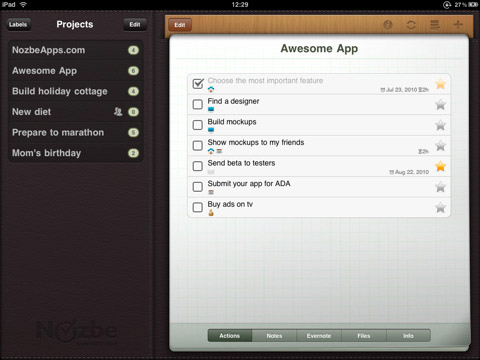
Task: Click the home context icon under 'Choose the most important feature'
Action: (211, 89)
